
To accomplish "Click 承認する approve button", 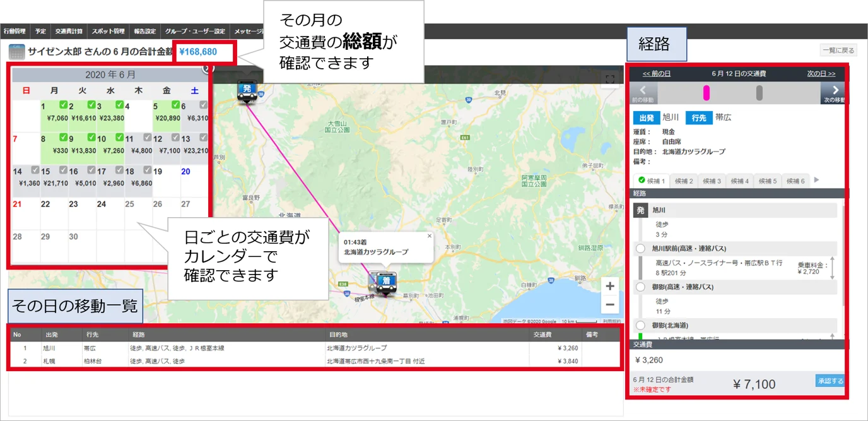I will point(830,381).
